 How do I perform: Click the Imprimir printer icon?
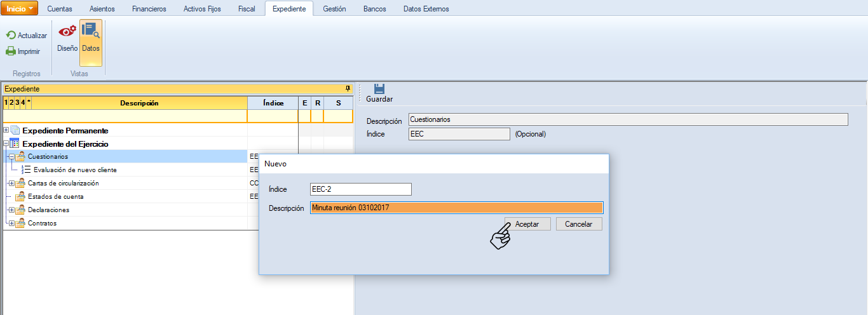pos(11,51)
